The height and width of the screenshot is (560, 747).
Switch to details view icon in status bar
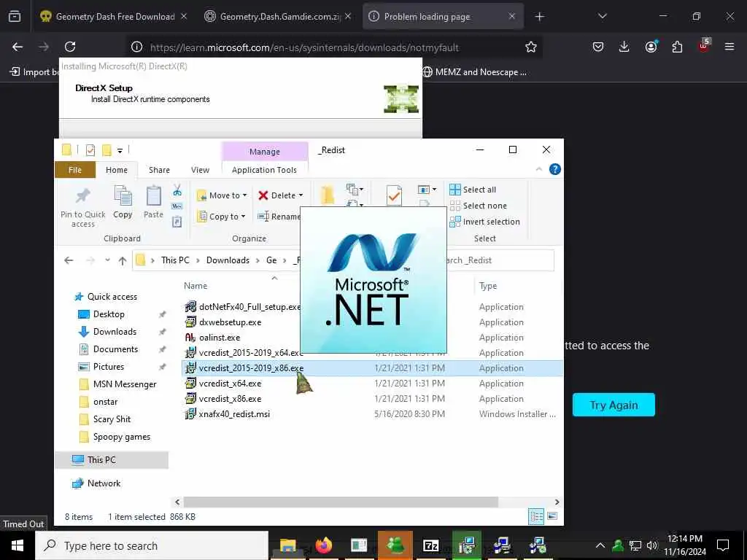(536, 517)
